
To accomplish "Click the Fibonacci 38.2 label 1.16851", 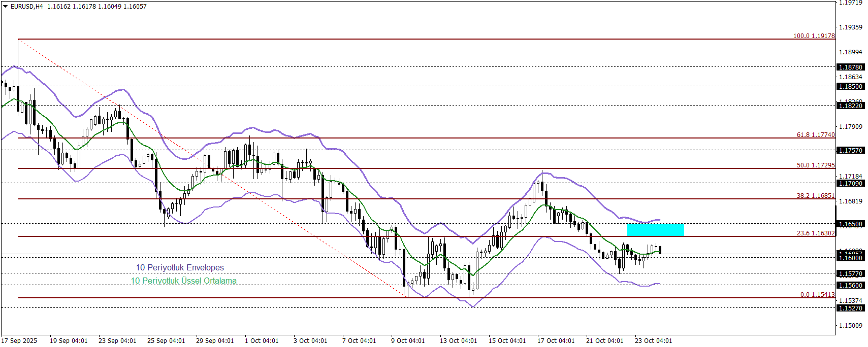I will click(815, 196).
